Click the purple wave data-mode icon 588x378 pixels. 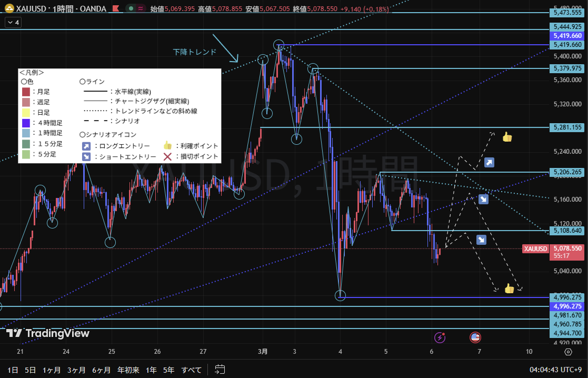pos(141,9)
